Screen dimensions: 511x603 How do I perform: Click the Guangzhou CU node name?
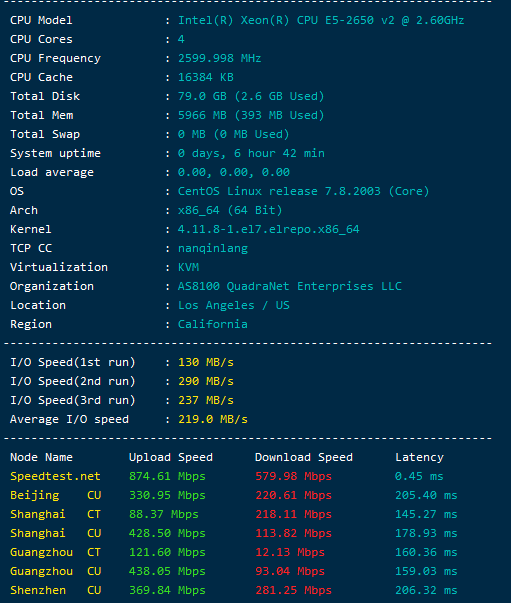pos(55,571)
